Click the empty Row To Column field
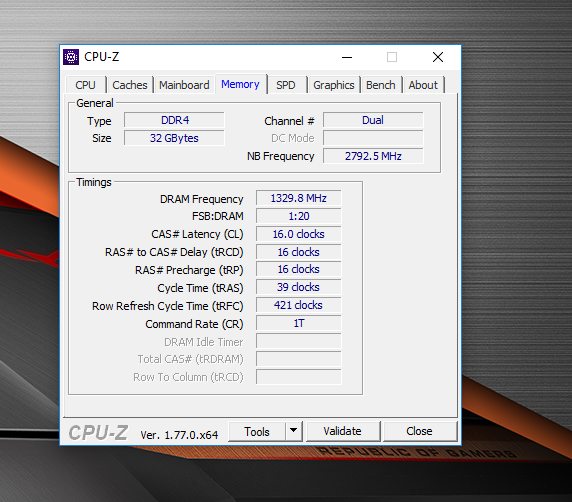The width and height of the screenshot is (572, 502). 298,377
